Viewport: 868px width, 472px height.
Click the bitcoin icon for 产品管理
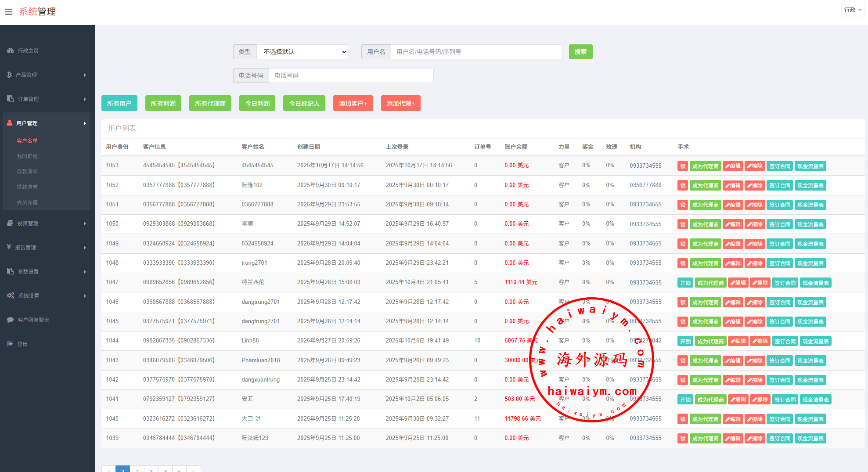click(x=10, y=75)
